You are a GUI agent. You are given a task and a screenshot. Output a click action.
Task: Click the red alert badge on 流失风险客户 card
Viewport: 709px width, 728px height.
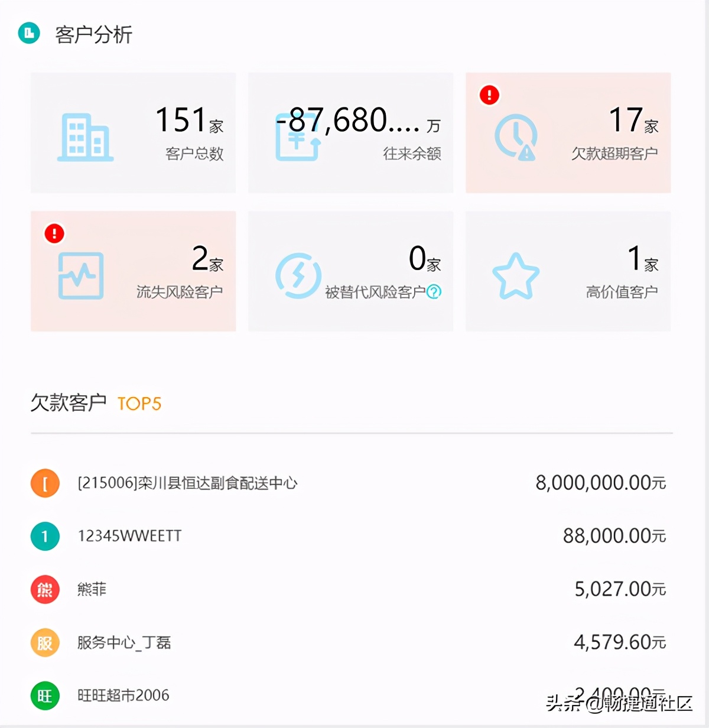(x=53, y=233)
